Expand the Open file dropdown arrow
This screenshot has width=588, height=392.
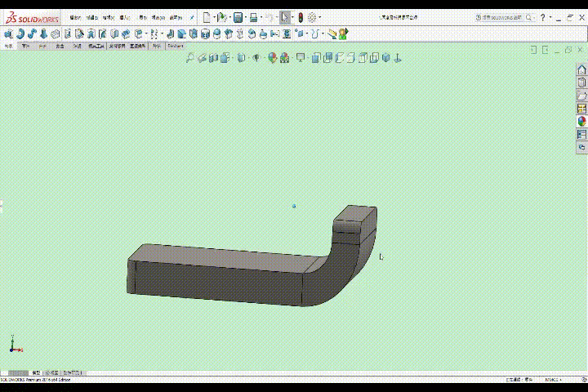229,17
